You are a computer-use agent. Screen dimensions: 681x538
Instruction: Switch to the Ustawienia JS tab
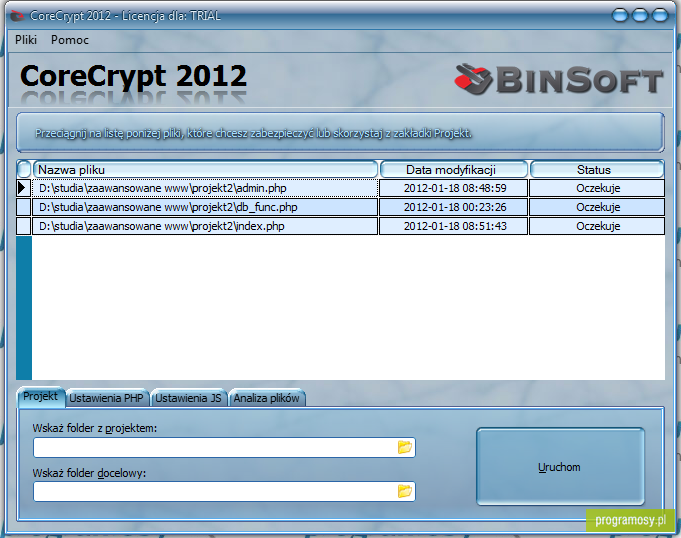[188, 398]
